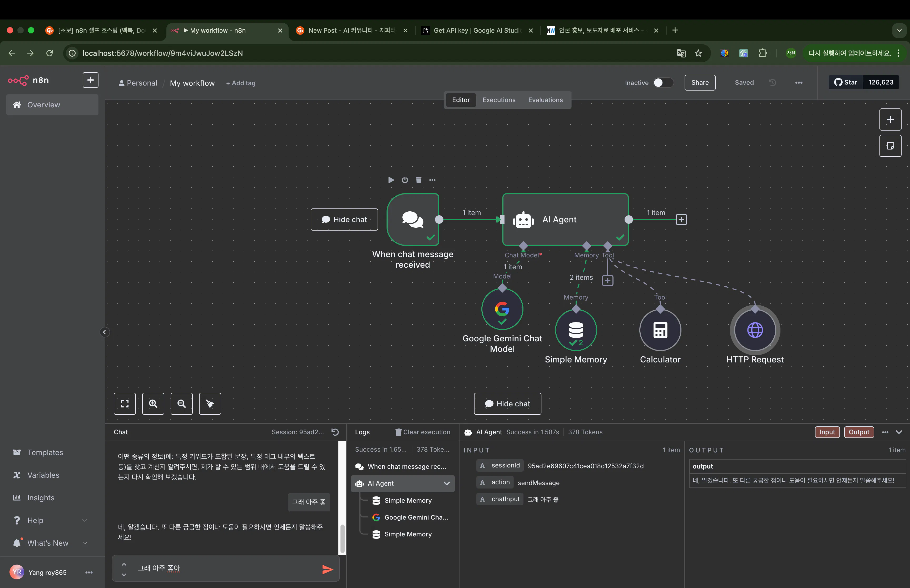This screenshot has width=910, height=588.
Task: Add a sticky note to the canvas
Action: 891,146
